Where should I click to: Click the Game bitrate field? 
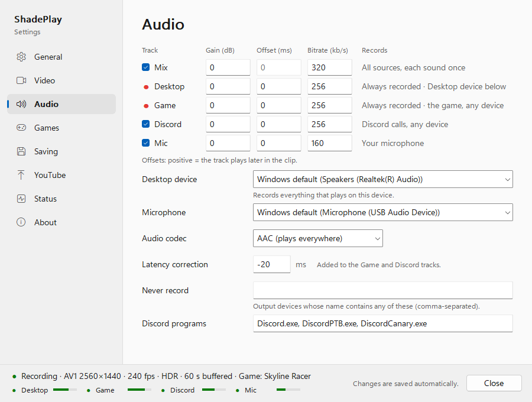pos(330,105)
